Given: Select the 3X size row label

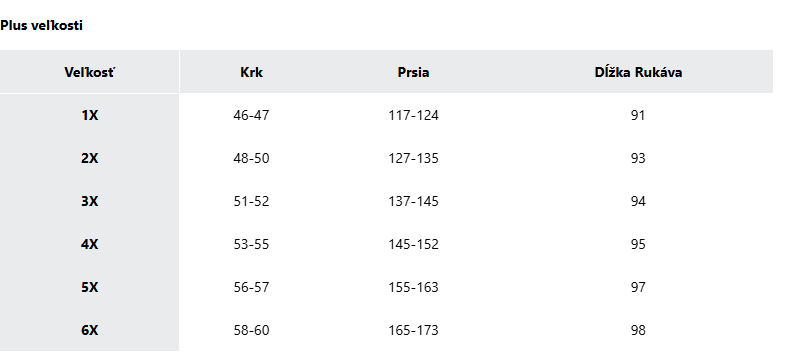Looking at the screenshot, I should (x=89, y=201).
